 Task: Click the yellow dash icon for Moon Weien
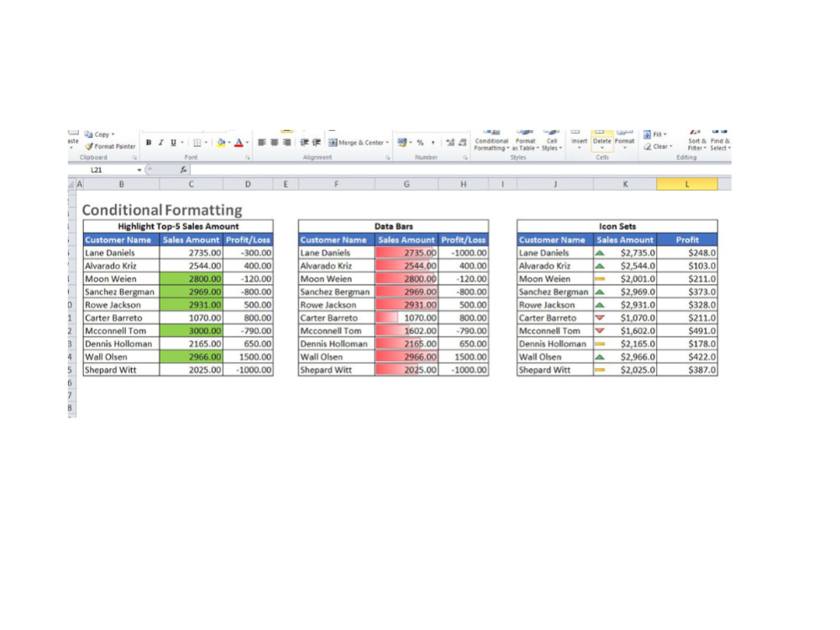click(600, 279)
